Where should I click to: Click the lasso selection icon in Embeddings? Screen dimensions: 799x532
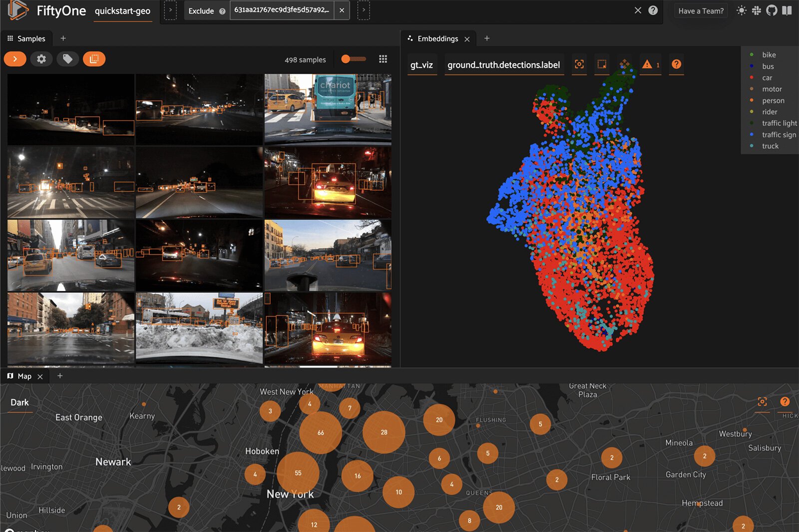coord(602,64)
